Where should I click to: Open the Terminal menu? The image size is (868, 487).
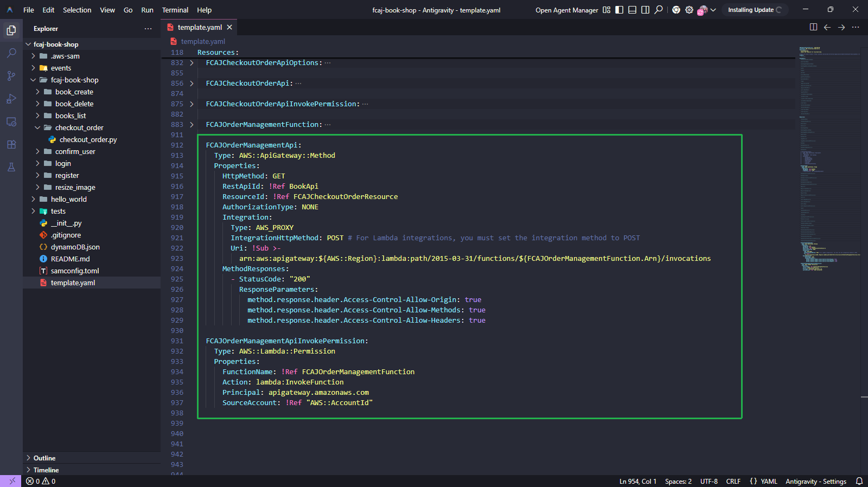pyautogui.click(x=175, y=10)
